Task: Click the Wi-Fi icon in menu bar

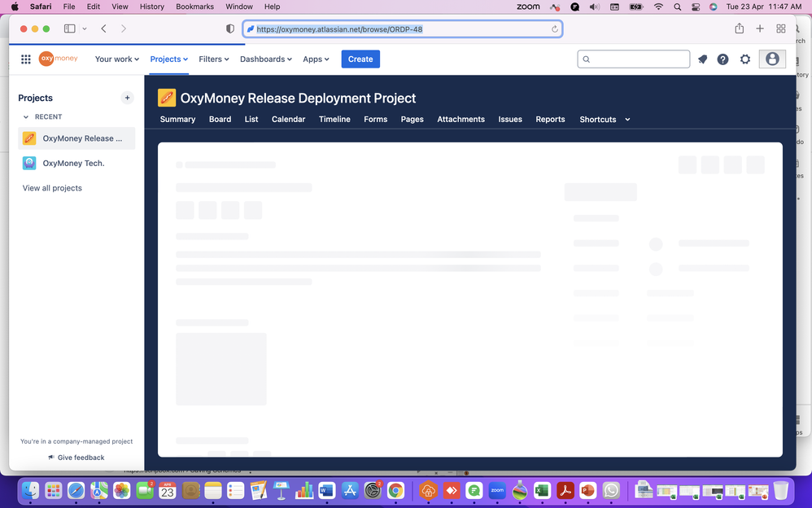Action: click(658, 7)
